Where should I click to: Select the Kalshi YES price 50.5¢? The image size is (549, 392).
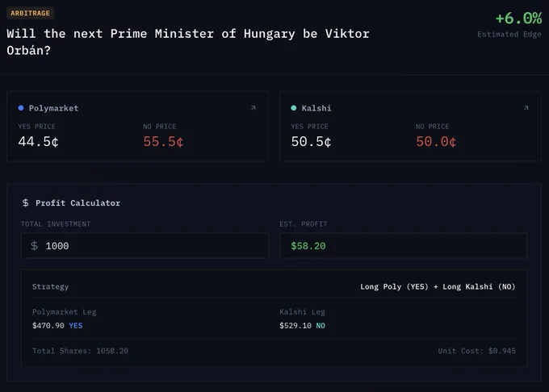click(x=312, y=142)
